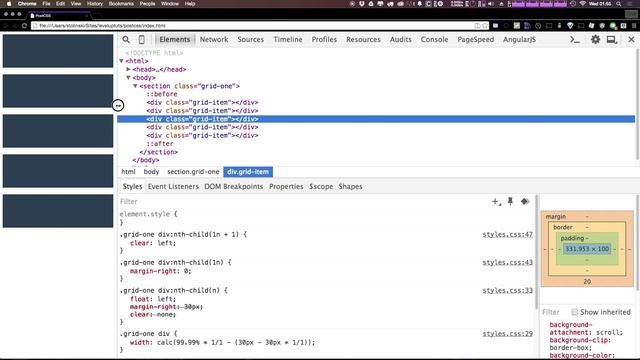Open the animation controls diamond icon
Viewport: 640px width, 360px height.
[525, 201]
